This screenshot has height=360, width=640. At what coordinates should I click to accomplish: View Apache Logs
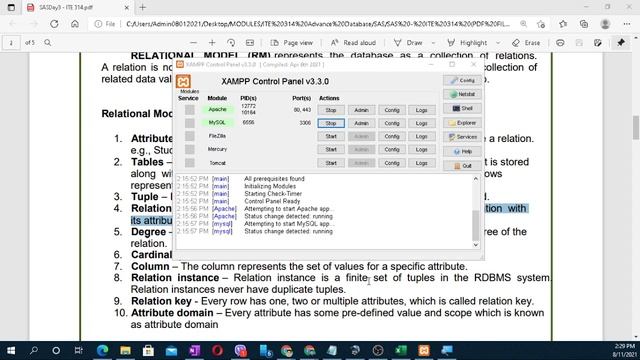[422, 110]
